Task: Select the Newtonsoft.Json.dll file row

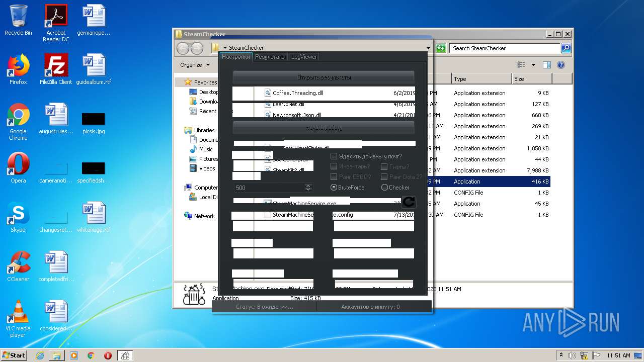Action: click(407, 115)
